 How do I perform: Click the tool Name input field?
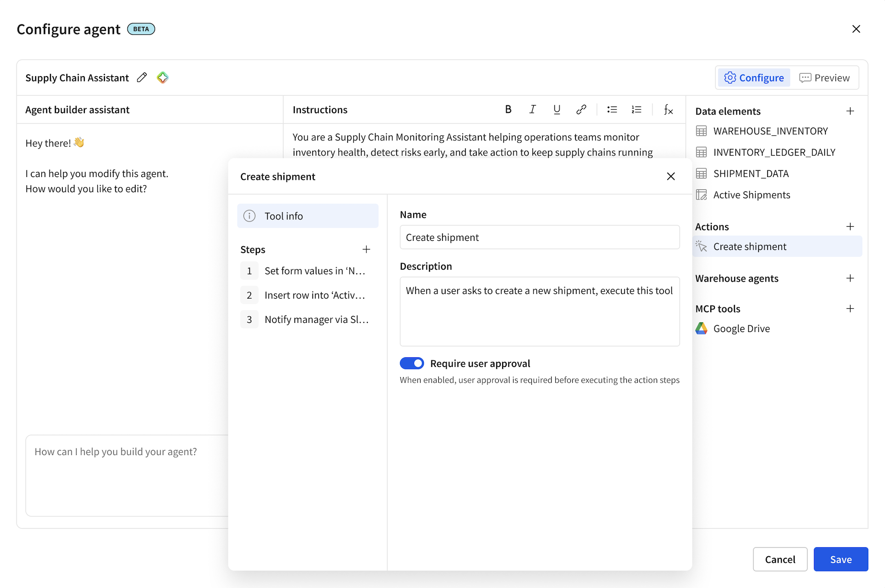pyautogui.click(x=539, y=238)
